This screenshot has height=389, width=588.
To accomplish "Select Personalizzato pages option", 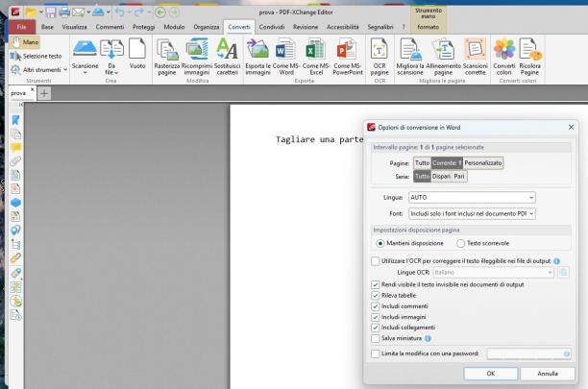I will click(483, 163).
